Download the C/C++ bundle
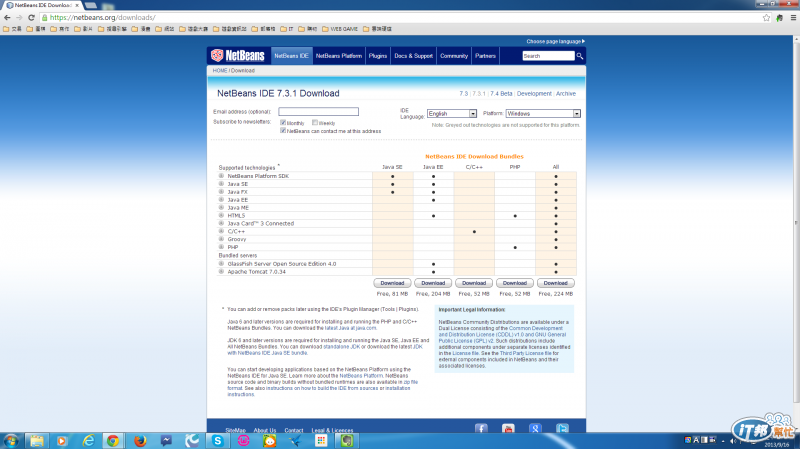800x449 pixels. point(474,283)
